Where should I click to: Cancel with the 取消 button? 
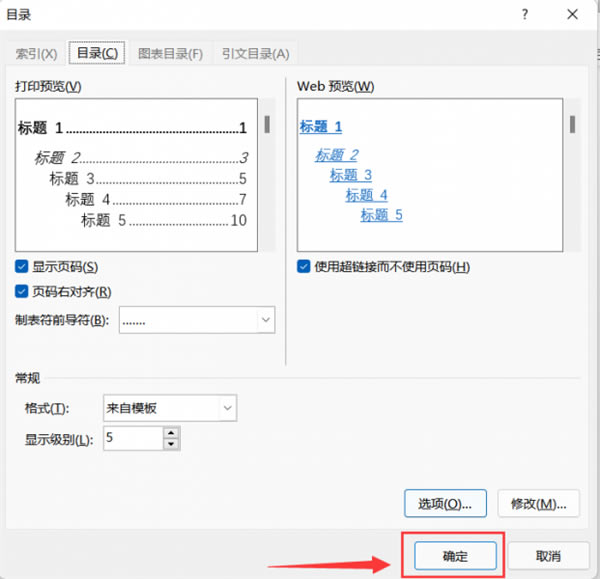[548, 556]
